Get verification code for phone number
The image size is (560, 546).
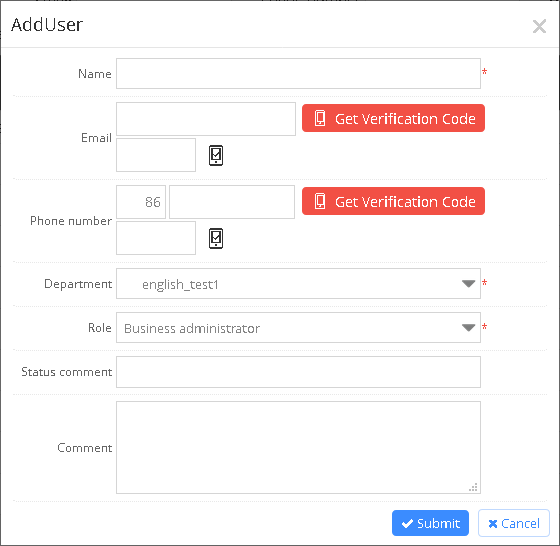click(393, 201)
